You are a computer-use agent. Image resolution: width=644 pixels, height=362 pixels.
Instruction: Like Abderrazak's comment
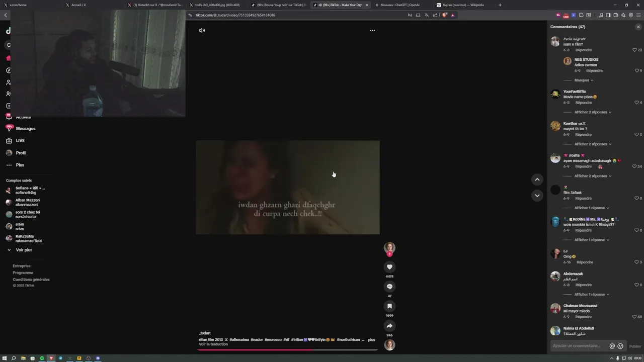coord(636,285)
